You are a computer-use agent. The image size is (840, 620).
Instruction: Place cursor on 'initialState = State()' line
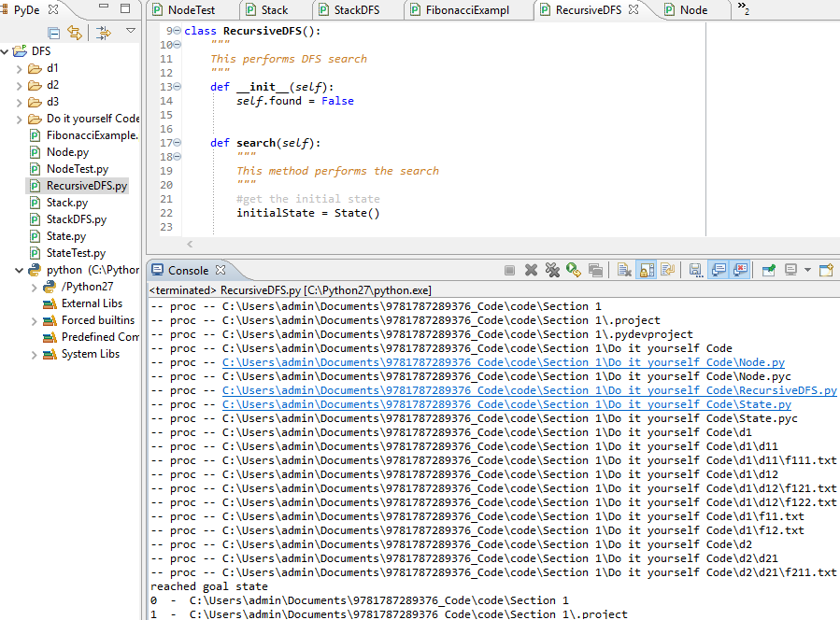pos(308,213)
